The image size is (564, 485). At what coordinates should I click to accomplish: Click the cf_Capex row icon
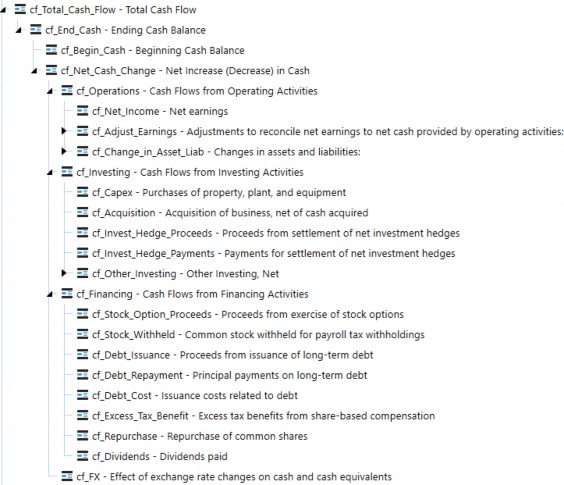(x=82, y=192)
